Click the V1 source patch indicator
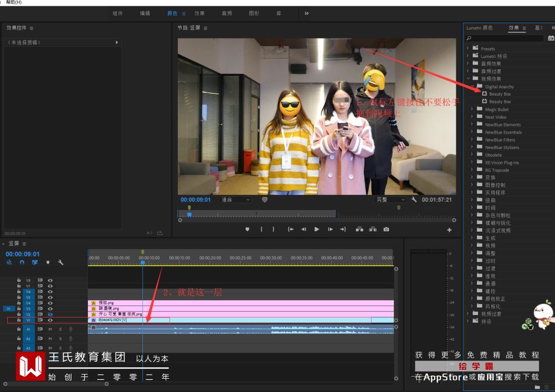Image resolution: width=555 pixels, height=392 pixels. (x=9, y=308)
